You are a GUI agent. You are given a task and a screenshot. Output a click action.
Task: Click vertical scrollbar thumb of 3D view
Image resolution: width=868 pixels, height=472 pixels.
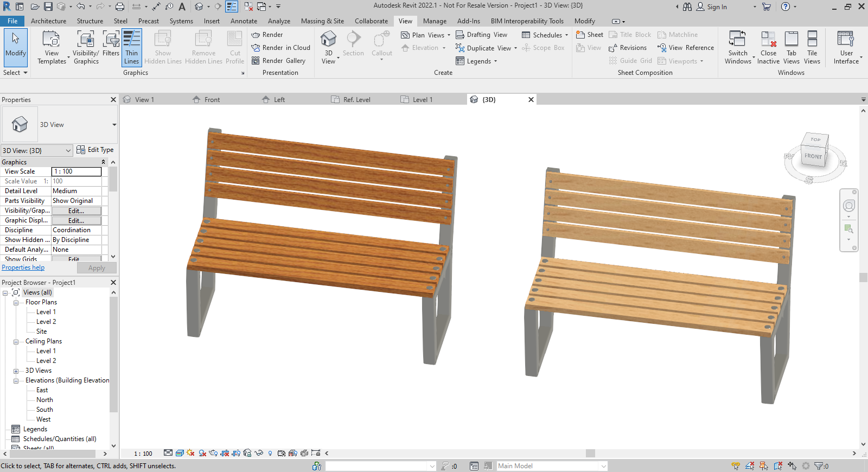pos(863,277)
